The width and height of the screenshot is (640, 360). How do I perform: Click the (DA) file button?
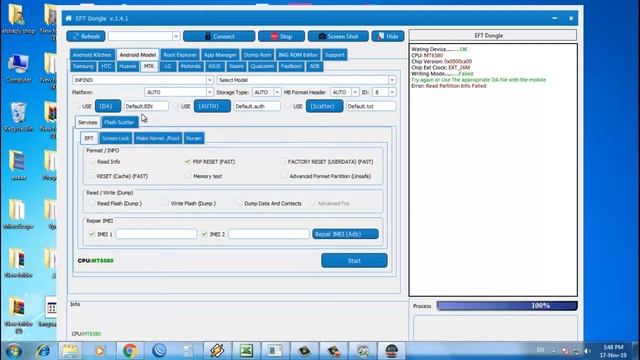108,106
